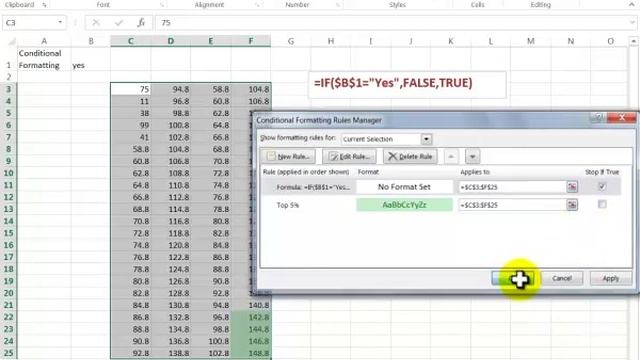Click cell F3 with value 104.8
The height and width of the screenshot is (360, 640).
click(x=251, y=89)
